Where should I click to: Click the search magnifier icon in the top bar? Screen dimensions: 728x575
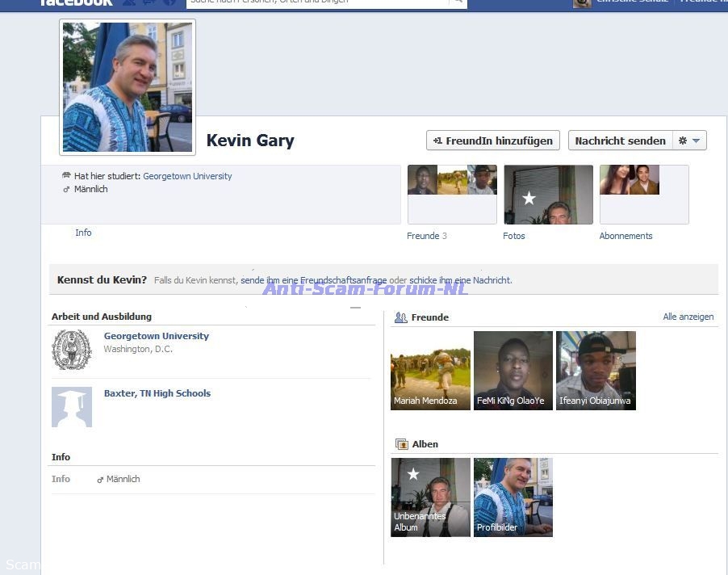458,2
